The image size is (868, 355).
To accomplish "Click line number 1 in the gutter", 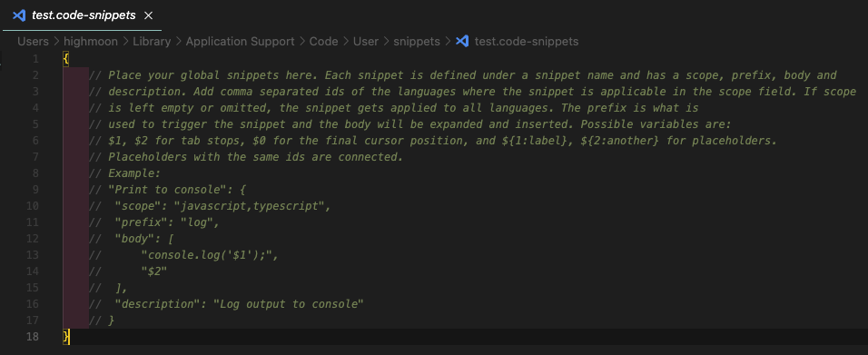I will [35, 59].
